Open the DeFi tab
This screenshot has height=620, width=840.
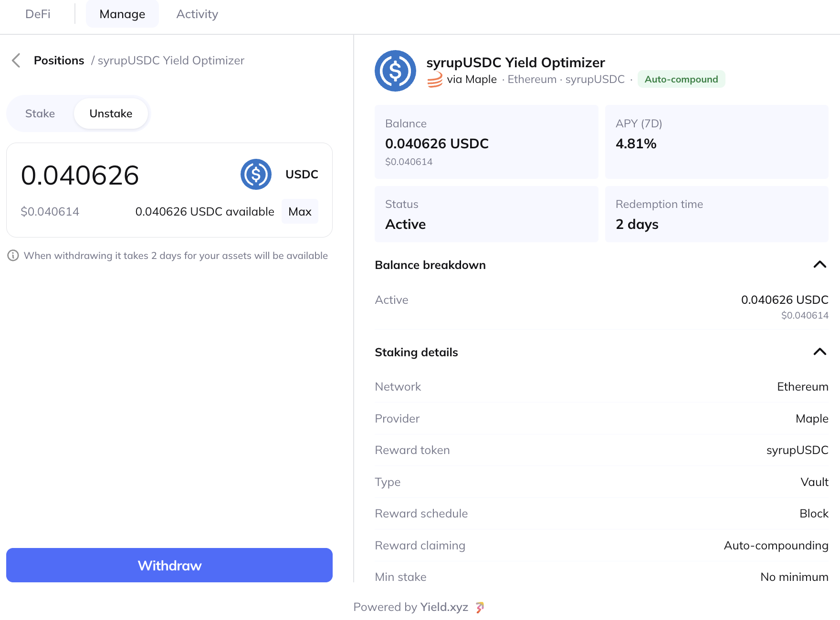point(38,14)
